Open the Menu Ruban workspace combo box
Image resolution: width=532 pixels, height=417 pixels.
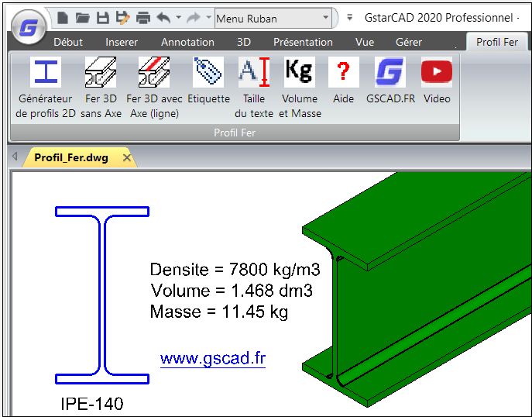click(273, 18)
